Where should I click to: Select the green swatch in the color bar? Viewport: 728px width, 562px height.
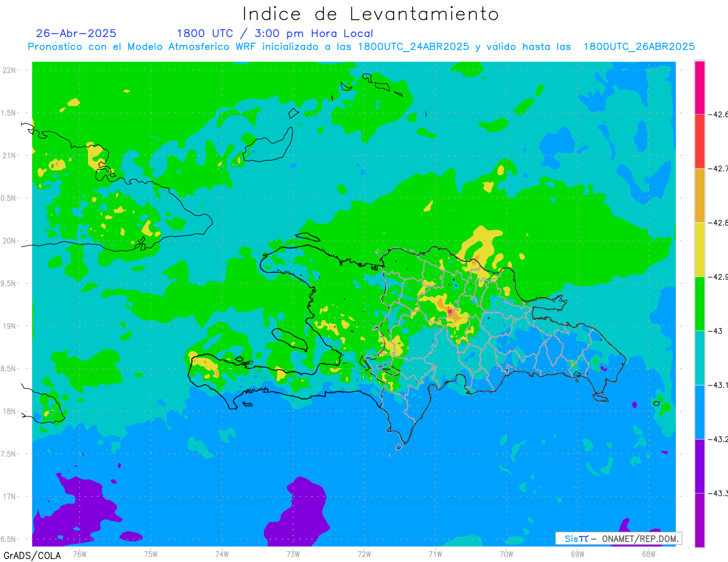pyautogui.click(x=699, y=303)
